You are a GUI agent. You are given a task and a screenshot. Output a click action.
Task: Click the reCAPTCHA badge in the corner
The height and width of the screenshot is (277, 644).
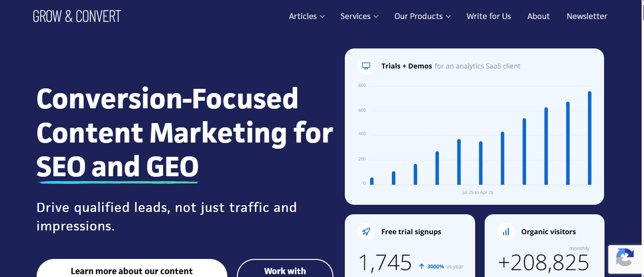tap(624, 259)
